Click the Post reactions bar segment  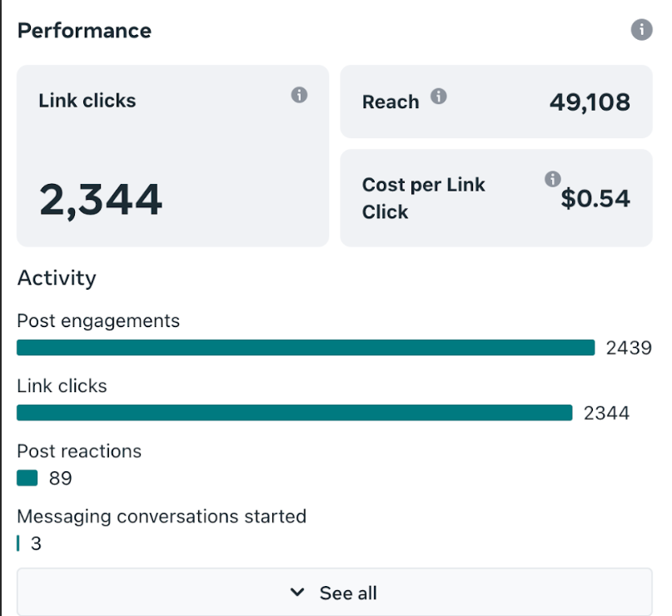(26, 478)
